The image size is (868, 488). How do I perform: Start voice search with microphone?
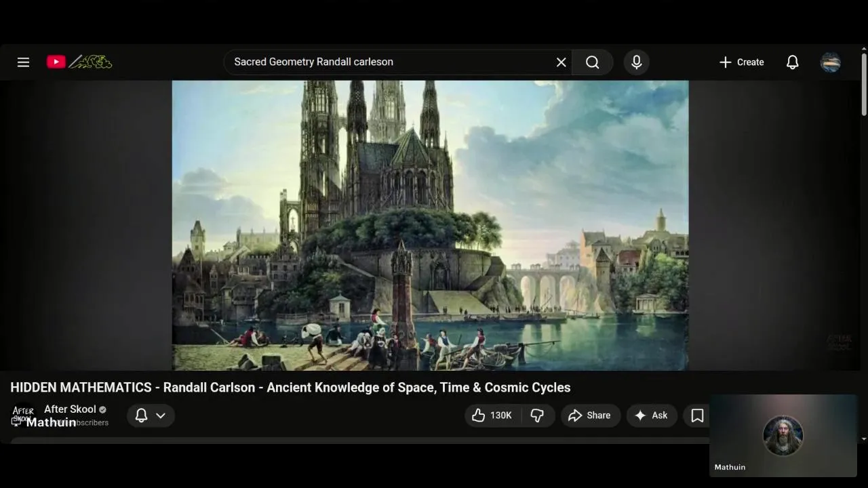click(636, 62)
